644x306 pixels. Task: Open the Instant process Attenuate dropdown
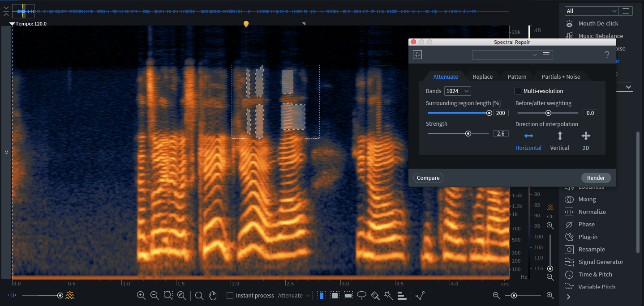point(294,295)
